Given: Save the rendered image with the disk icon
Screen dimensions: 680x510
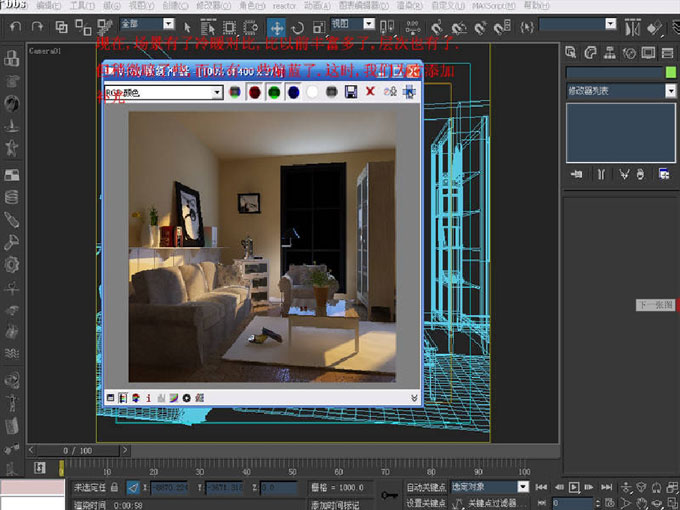Looking at the screenshot, I should tap(350, 92).
